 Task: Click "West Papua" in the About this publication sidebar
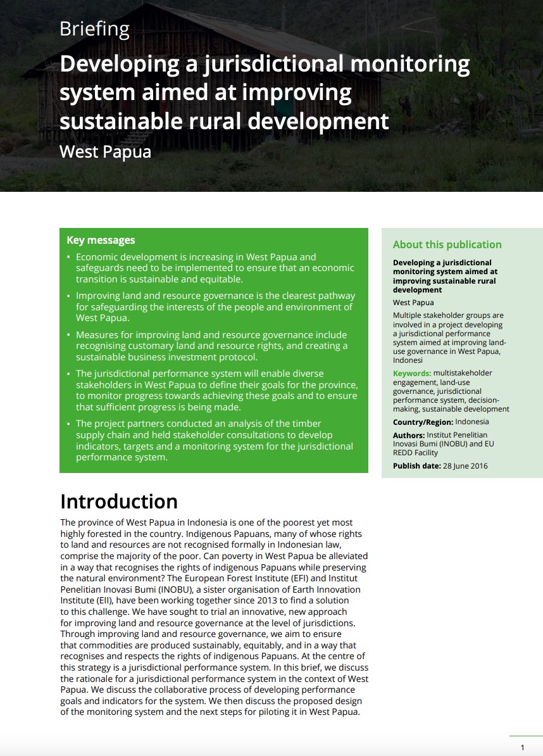[x=413, y=303]
